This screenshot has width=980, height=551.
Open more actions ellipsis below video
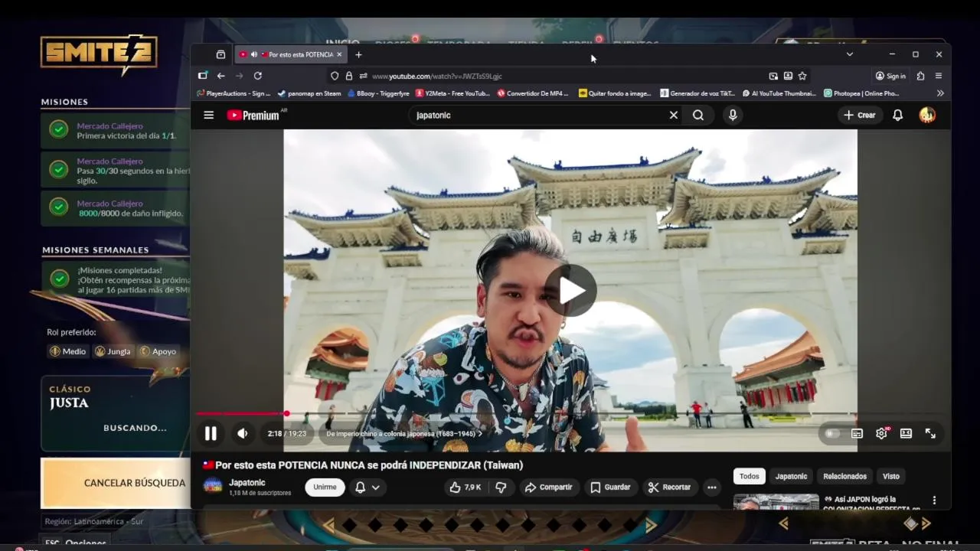click(x=712, y=487)
